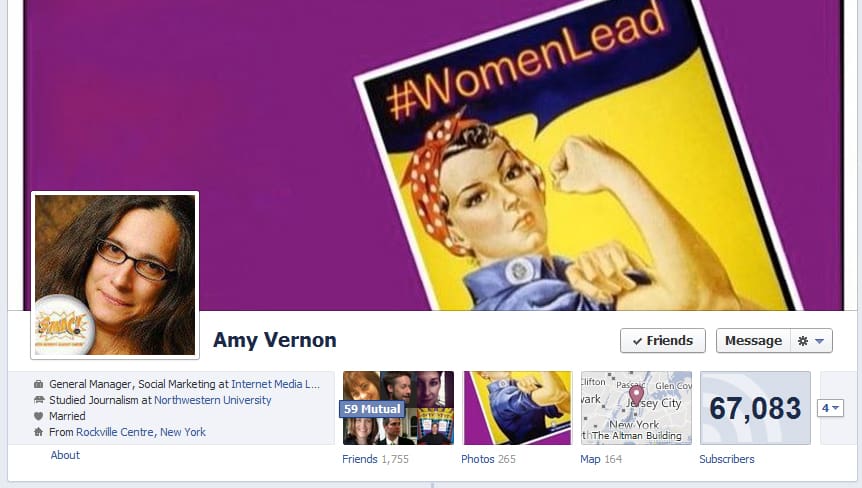Open Northwestern University link
Viewport: 862px width, 488px height.
[213, 400]
